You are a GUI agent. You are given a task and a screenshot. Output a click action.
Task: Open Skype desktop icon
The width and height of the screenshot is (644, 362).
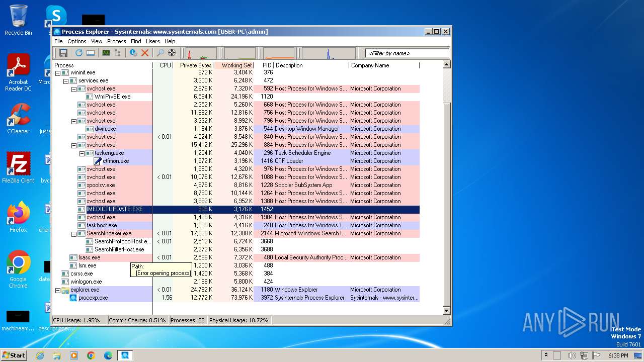56,15
